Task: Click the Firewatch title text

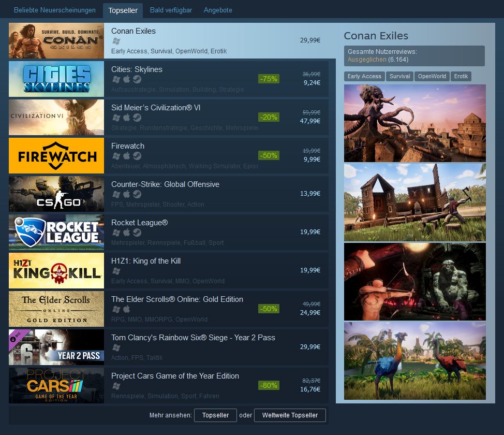Action: click(x=128, y=146)
